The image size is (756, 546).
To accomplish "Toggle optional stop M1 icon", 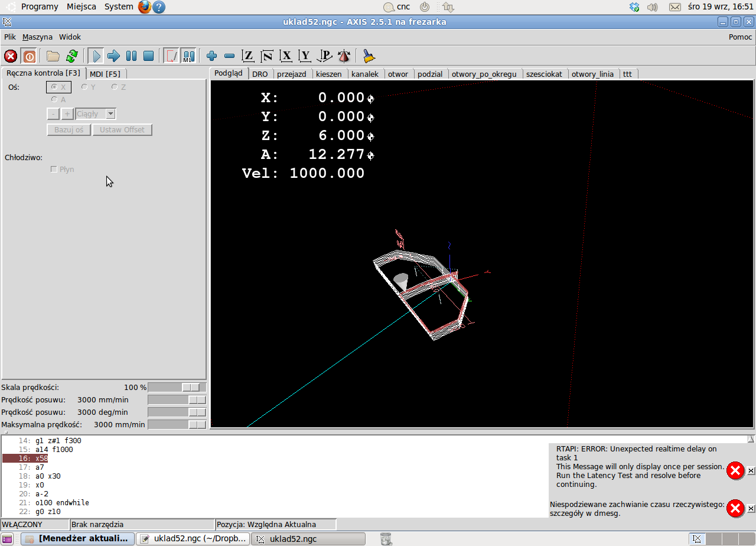I will 188,56.
